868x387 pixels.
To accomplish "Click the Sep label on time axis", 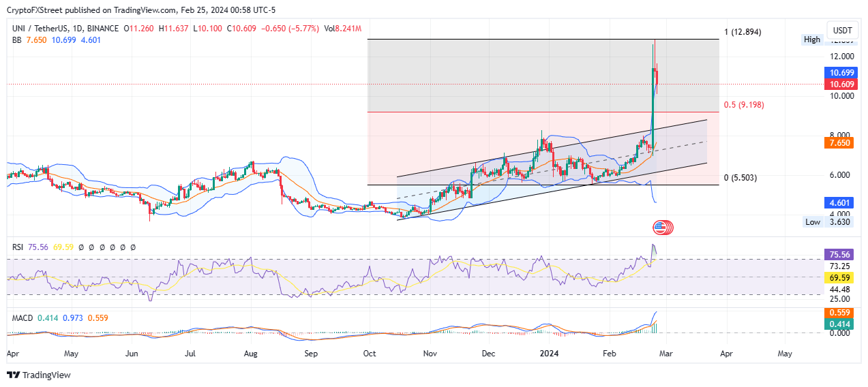I will pyautogui.click(x=310, y=354).
